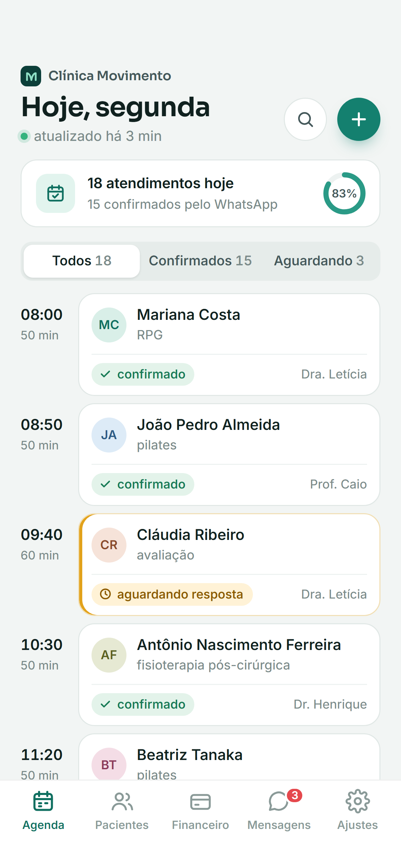Open Beatriz Tanaka appointment card
Screen dimensions: 401x868
(x=229, y=757)
